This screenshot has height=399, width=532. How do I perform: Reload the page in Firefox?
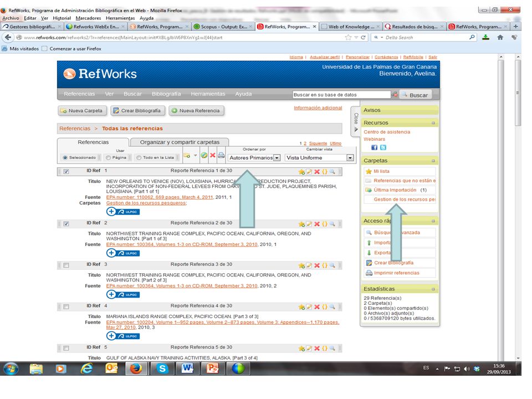(364, 37)
